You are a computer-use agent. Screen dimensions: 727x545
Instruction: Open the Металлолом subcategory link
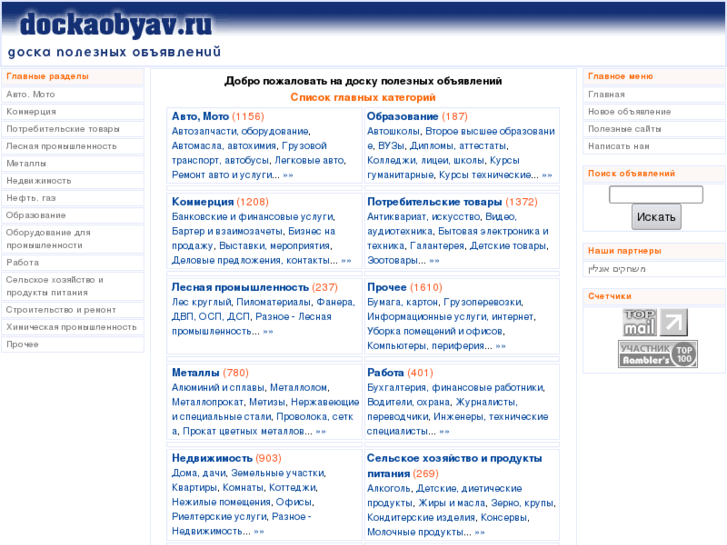click(x=299, y=387)
